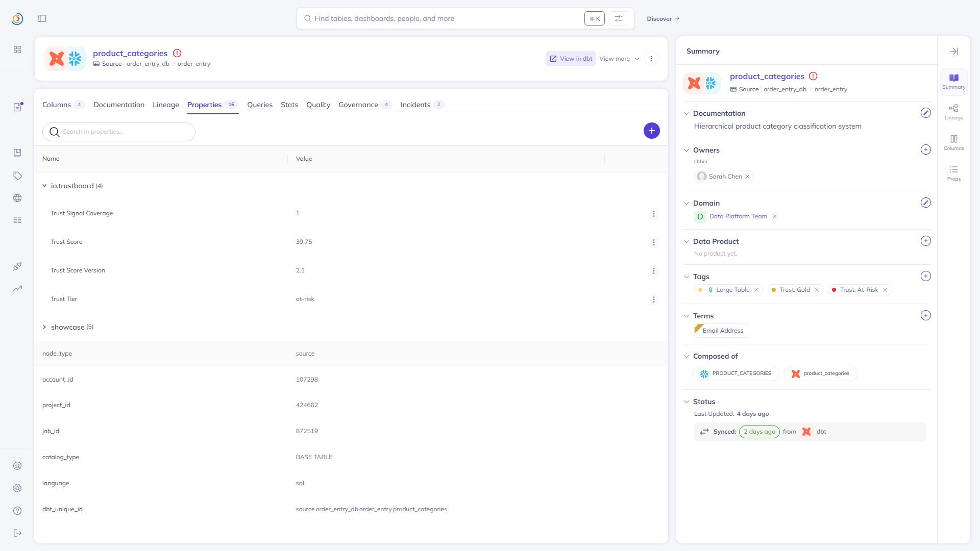This screenshot has height=551, width=980.
Task: Open the connections plug icon in the sidebar
Action: pos(17,266)
